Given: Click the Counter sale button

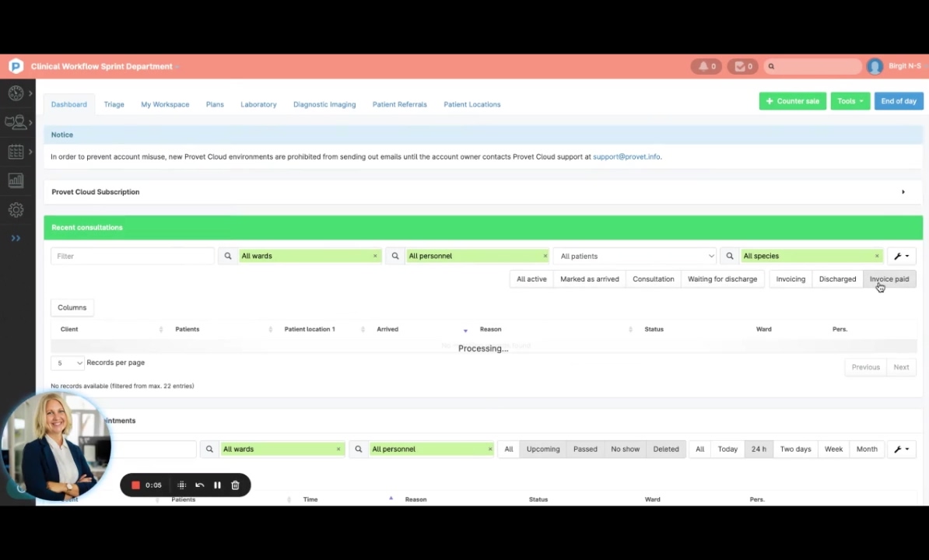Looking at the screenshot, I should tap(792, 101).
